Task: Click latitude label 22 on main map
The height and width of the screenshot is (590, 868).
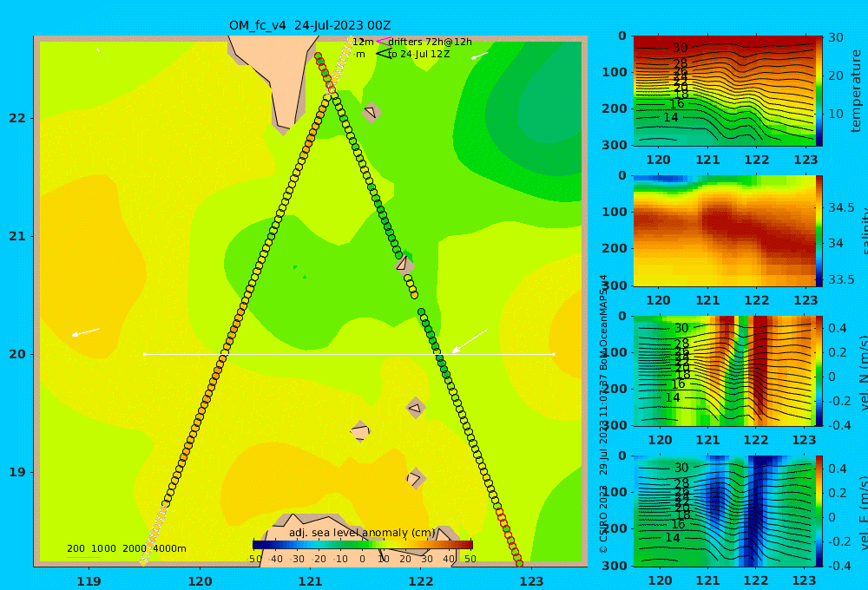Action: coord(17,118)
